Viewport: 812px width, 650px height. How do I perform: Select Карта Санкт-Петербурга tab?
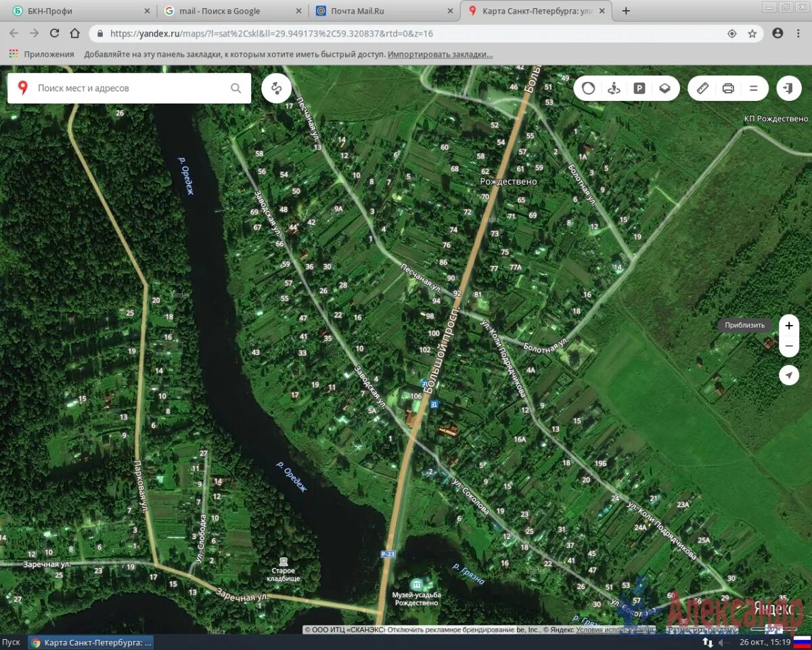[x=537, y=11]
